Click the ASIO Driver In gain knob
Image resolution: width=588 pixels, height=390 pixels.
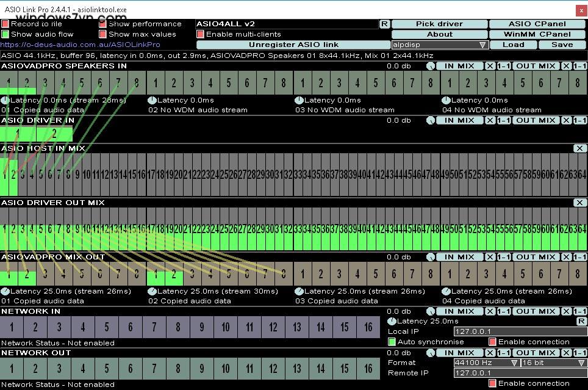coord(431,121)
